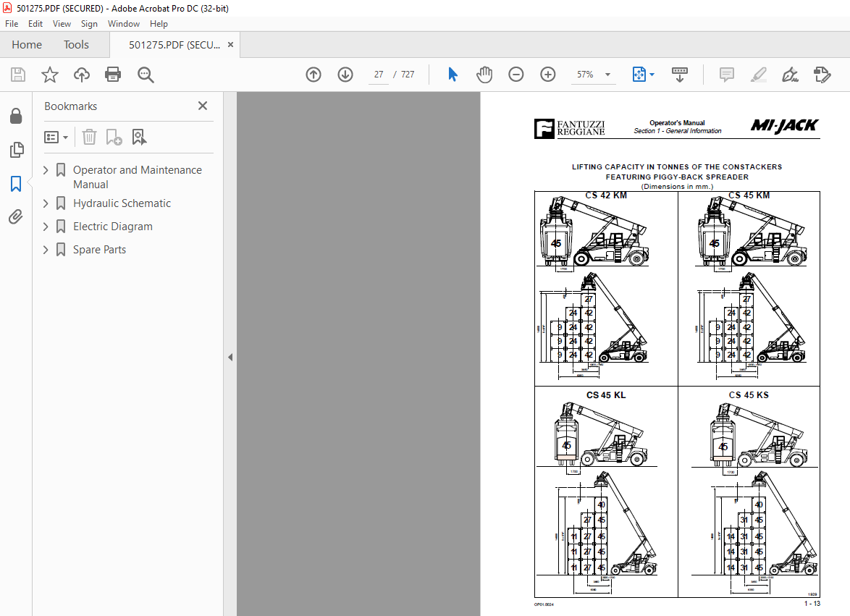This screenshot has height=616, width=850.
Task: Open bookmarks options dropdown menu
Action: [x=56, y=137]
